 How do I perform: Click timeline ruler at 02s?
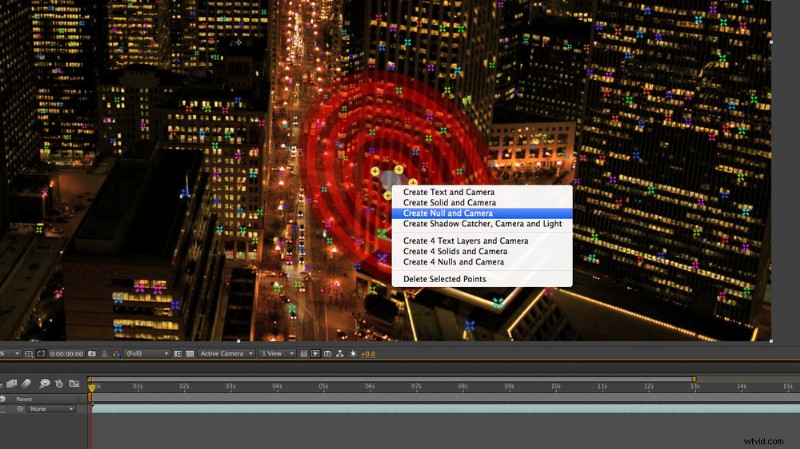184,387
